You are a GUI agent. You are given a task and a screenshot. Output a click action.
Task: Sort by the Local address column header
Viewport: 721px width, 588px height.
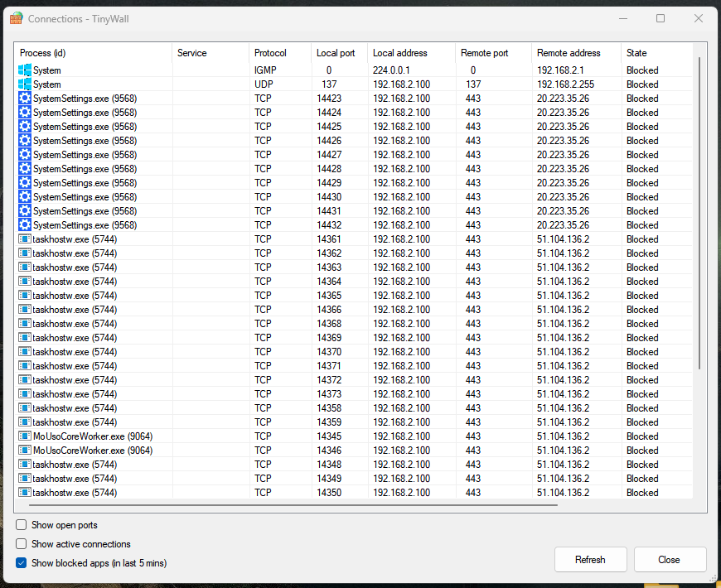coord(412,53)
